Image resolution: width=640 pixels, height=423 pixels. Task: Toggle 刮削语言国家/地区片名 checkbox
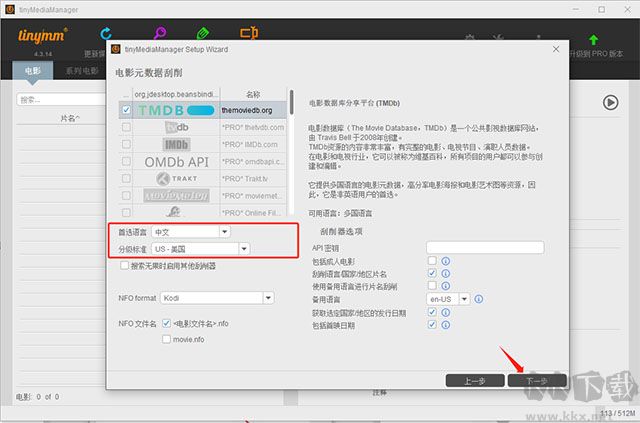coord(432,273)
